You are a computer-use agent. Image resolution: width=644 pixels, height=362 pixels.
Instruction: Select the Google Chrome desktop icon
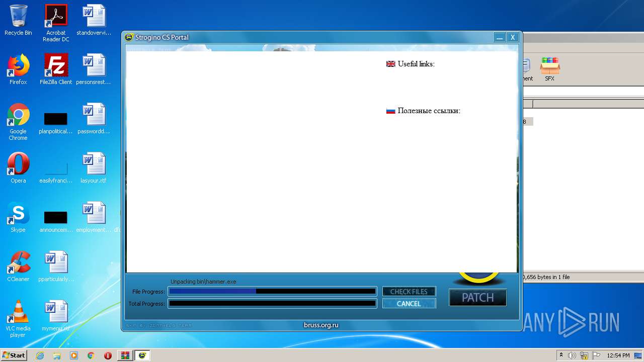pos(18,122)
